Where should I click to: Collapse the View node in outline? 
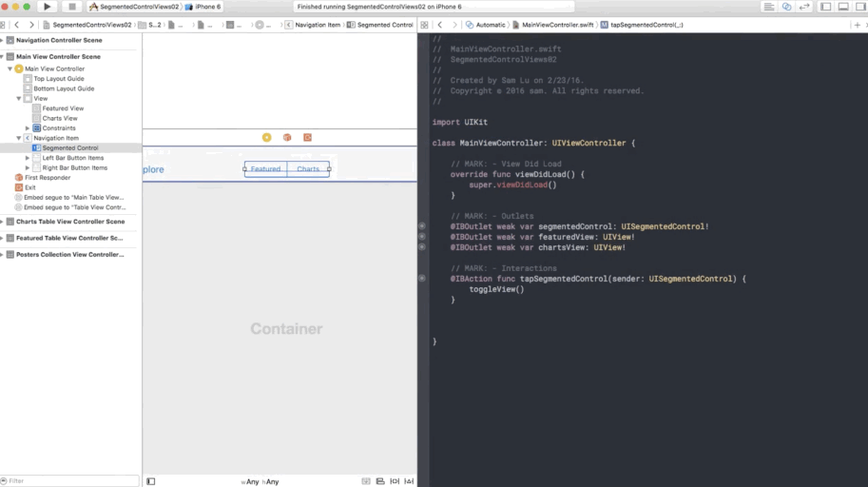(x=19, y=99)
